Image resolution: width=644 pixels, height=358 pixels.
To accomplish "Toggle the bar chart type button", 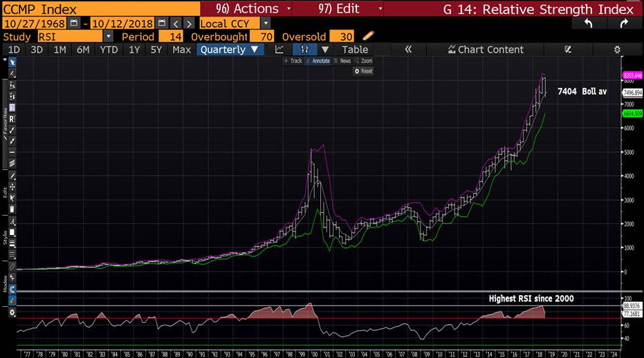I will tap(304, 50).
